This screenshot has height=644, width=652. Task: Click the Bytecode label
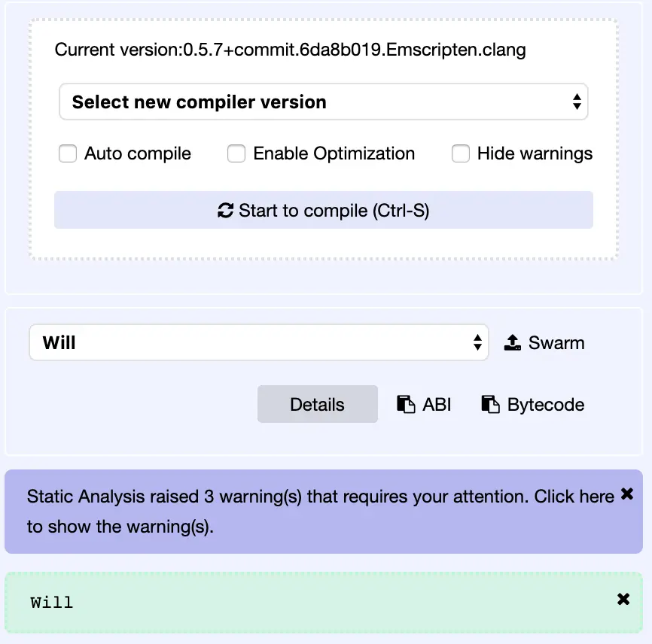coord(546,404)
